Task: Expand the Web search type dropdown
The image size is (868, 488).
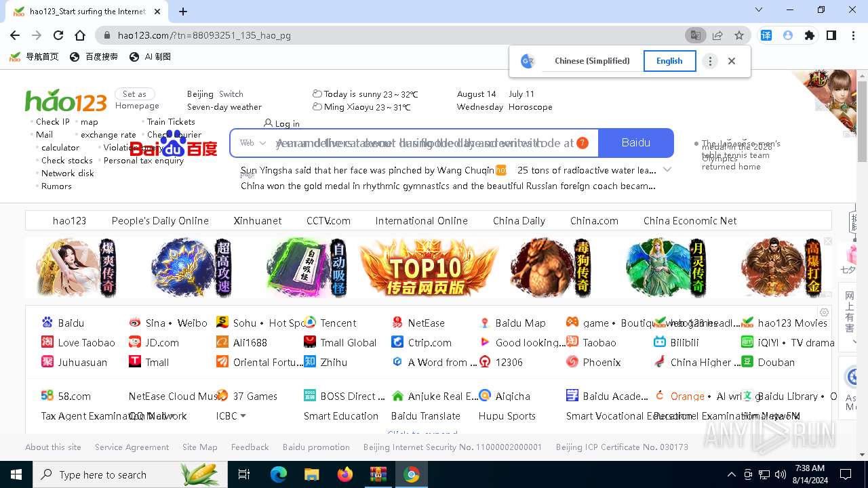Action: [253, 143]
